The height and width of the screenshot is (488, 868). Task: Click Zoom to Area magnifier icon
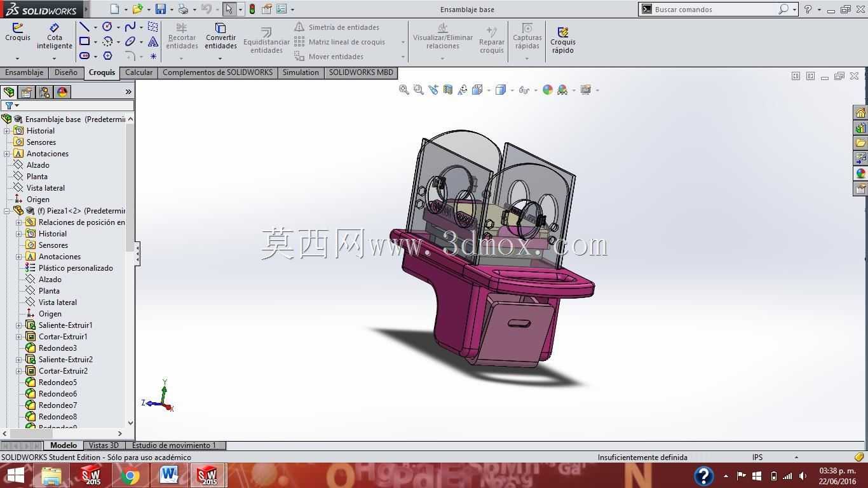coord(418,90)
